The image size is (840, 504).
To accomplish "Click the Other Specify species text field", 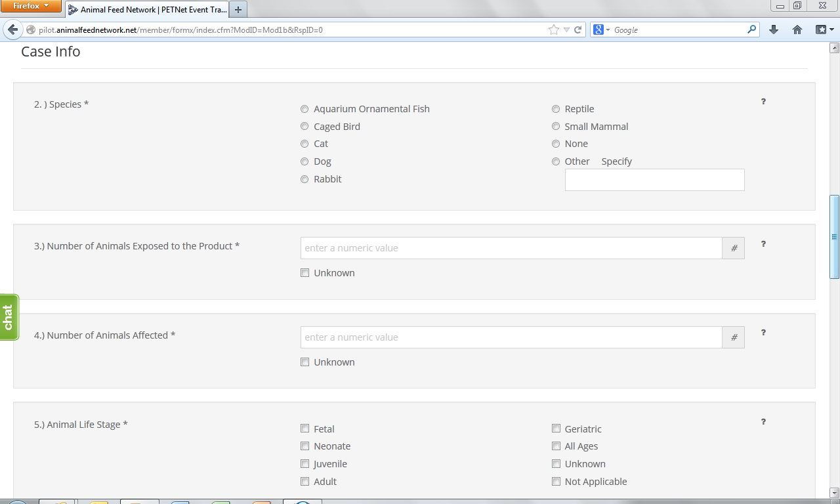I will coord(654,180).
